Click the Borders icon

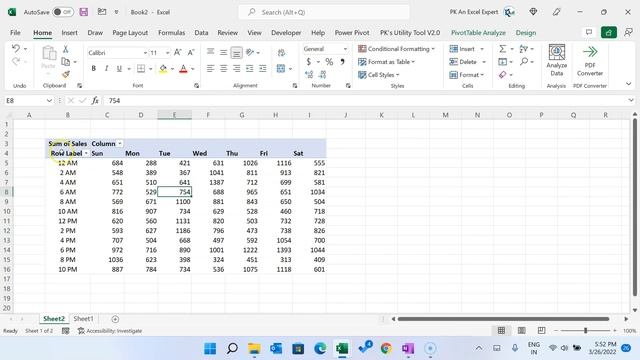[x=141, y=69]
